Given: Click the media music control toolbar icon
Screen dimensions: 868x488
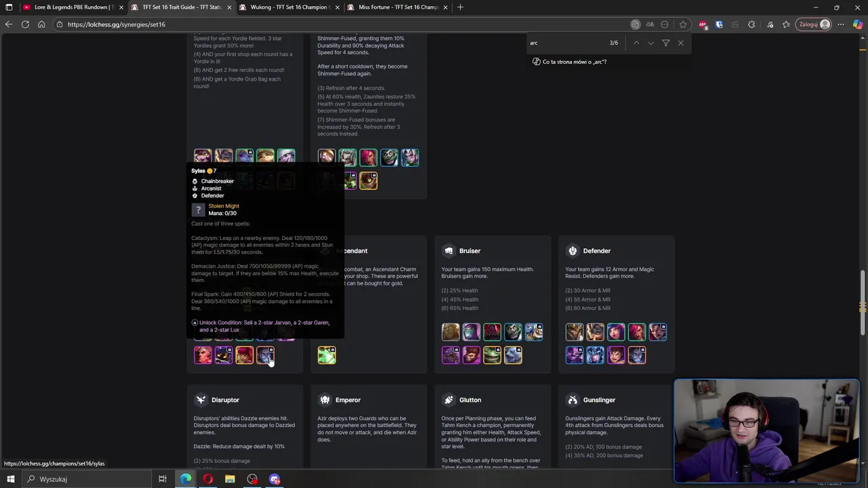Looking at the screenshot, I should click(x=770, y=24).
